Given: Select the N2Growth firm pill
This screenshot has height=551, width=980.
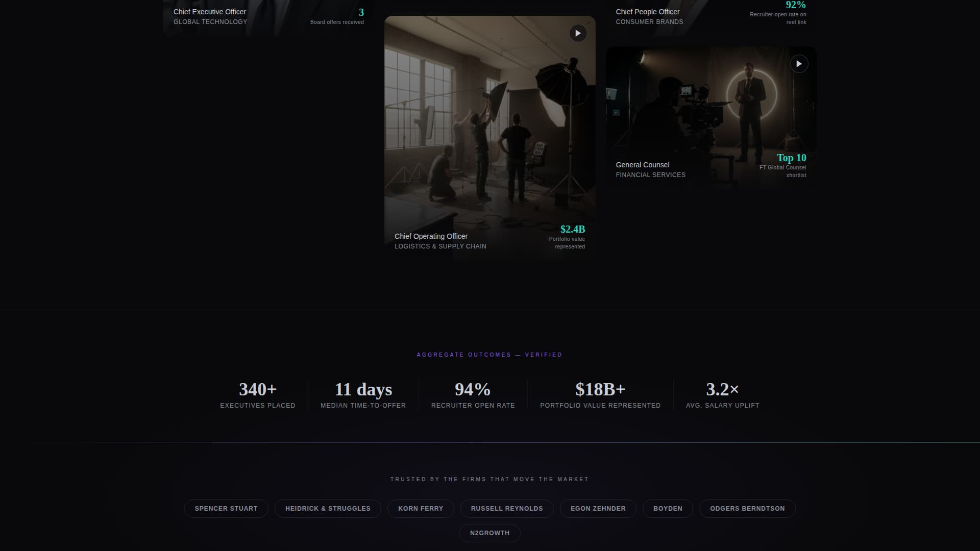Looking at the screenshot, I should 489,533.
